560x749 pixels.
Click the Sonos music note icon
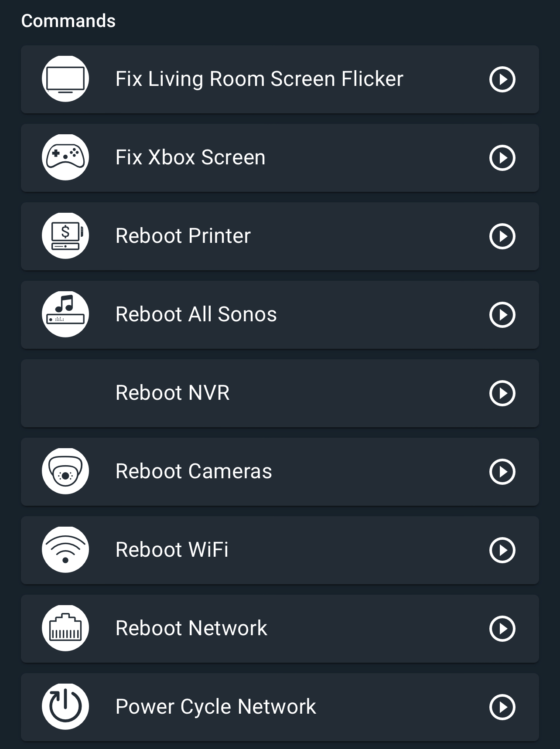coord(65,314)
